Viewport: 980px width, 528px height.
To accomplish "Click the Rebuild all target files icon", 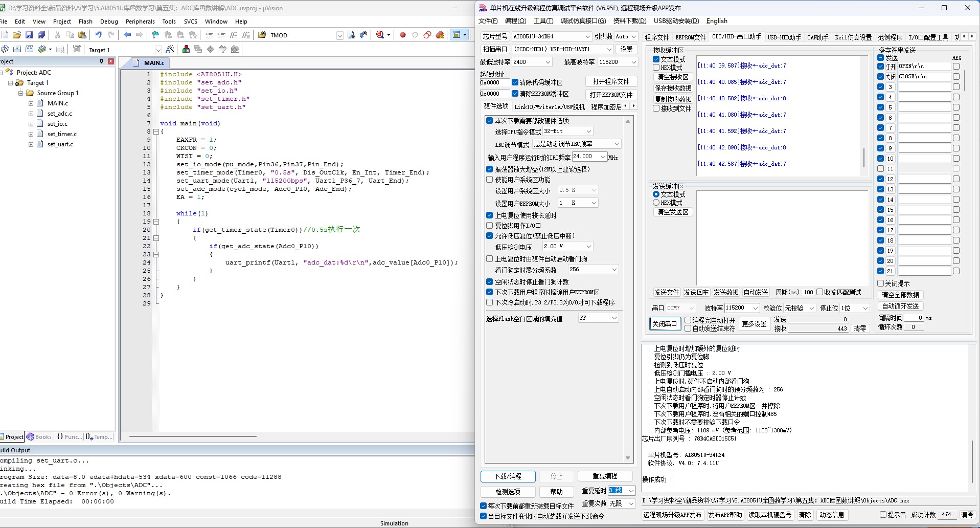I will click(x=29, y=49).
